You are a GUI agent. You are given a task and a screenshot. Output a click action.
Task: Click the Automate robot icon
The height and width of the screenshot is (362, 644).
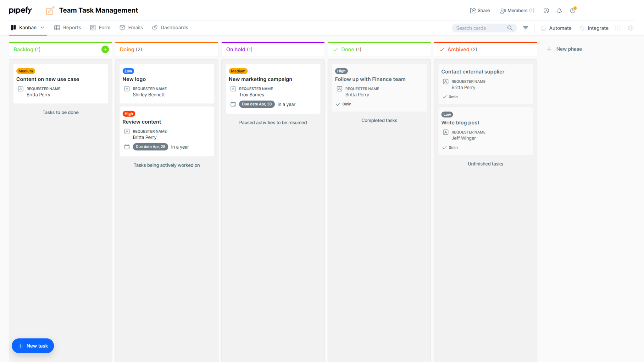(x=543, y=28)
